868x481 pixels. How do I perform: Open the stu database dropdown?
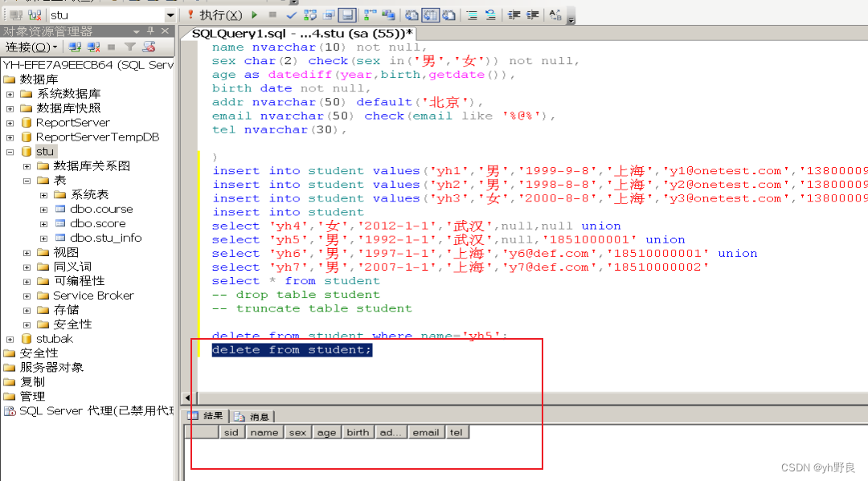coord(170,15)
